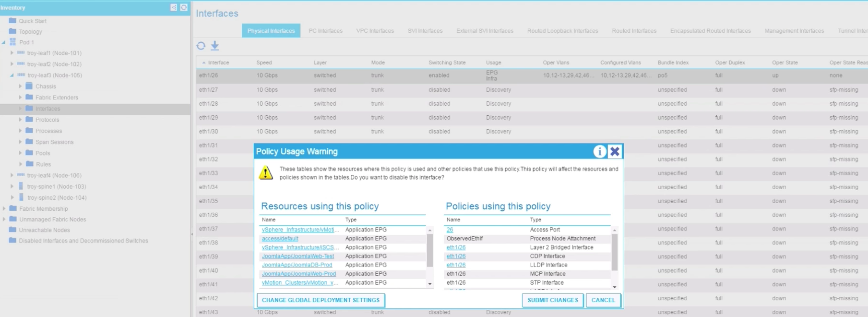Click Change Global Deployment Settings button
Viewport: 868px width, 317px height.
pos(321,300)
